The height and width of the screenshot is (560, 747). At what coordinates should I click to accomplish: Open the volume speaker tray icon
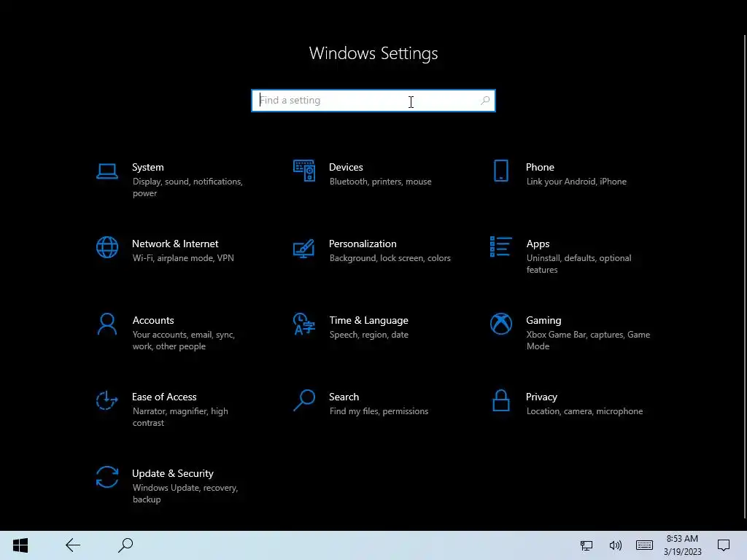point(616,545)
